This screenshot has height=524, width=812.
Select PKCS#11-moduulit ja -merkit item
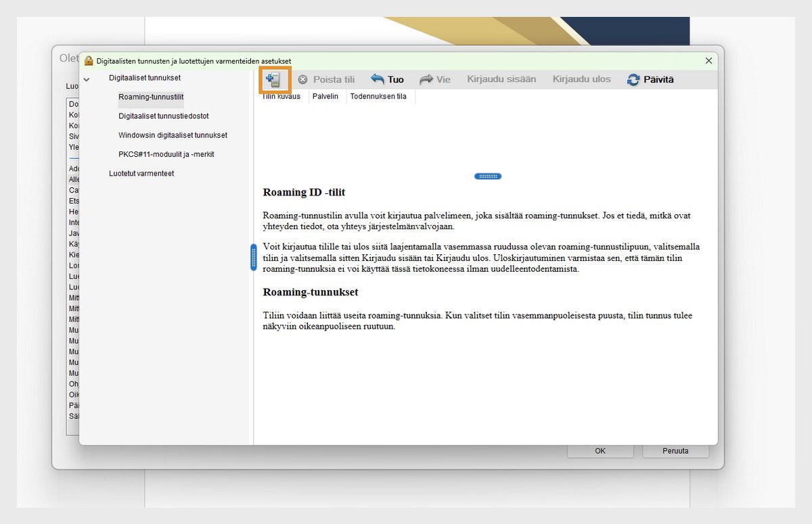166,154
